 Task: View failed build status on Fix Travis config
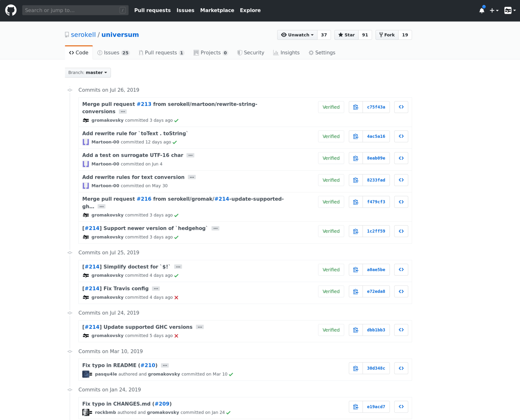point(176,298)
